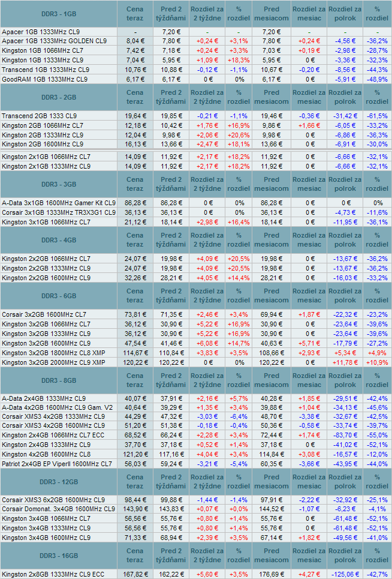392x579 pixels.
Task: Click the -125,06 € half-year difference cell
Action: coord(345,575)
